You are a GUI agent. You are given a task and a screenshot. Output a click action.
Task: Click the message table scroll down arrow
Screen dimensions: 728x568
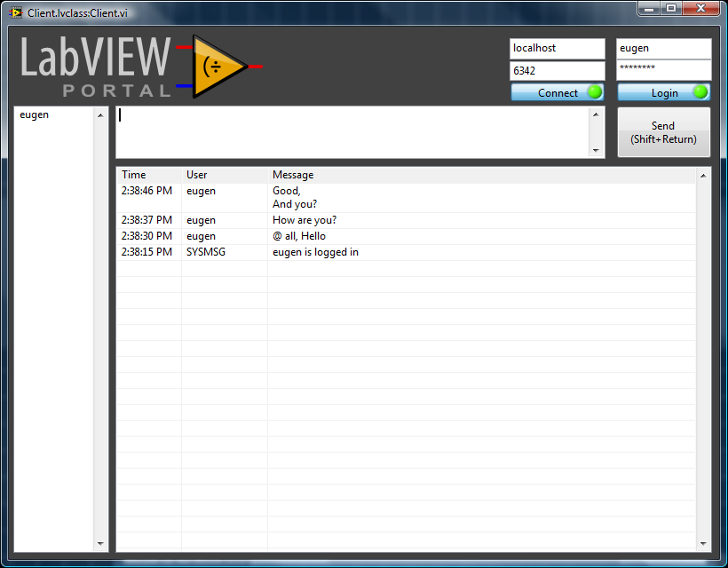703,543
